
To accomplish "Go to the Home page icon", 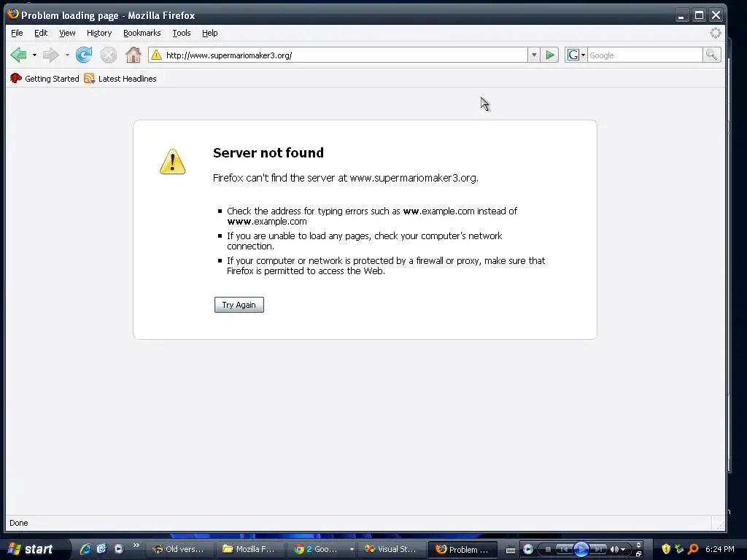I will point(133,55).
